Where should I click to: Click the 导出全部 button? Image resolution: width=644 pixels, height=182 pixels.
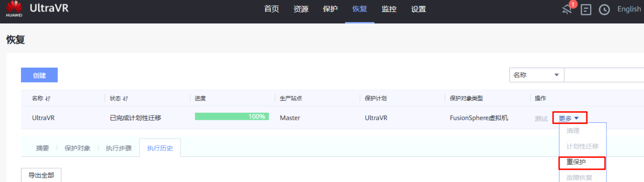coord(41,175)
